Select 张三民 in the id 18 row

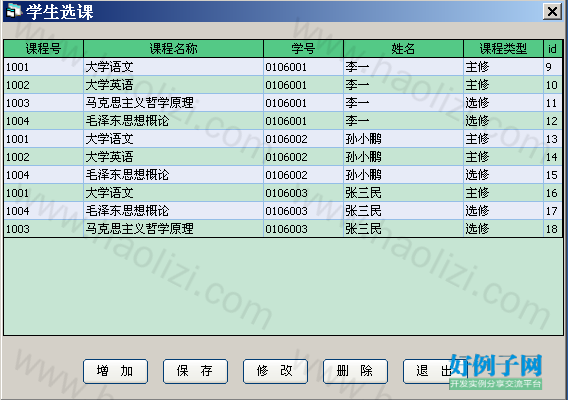tap(404, 229)
